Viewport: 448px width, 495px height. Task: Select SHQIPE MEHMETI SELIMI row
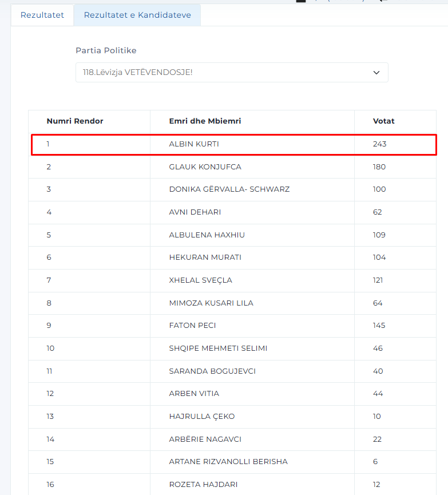coord(232,349)
